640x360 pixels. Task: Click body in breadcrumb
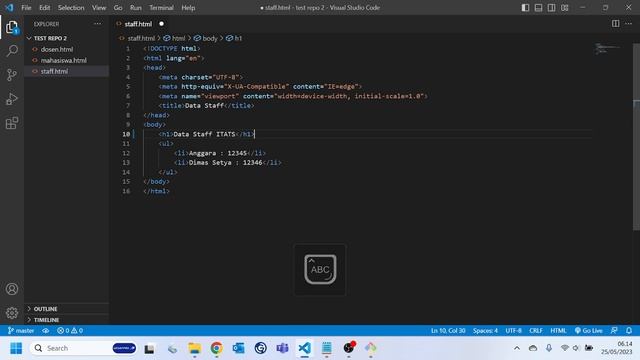[210, 38]
